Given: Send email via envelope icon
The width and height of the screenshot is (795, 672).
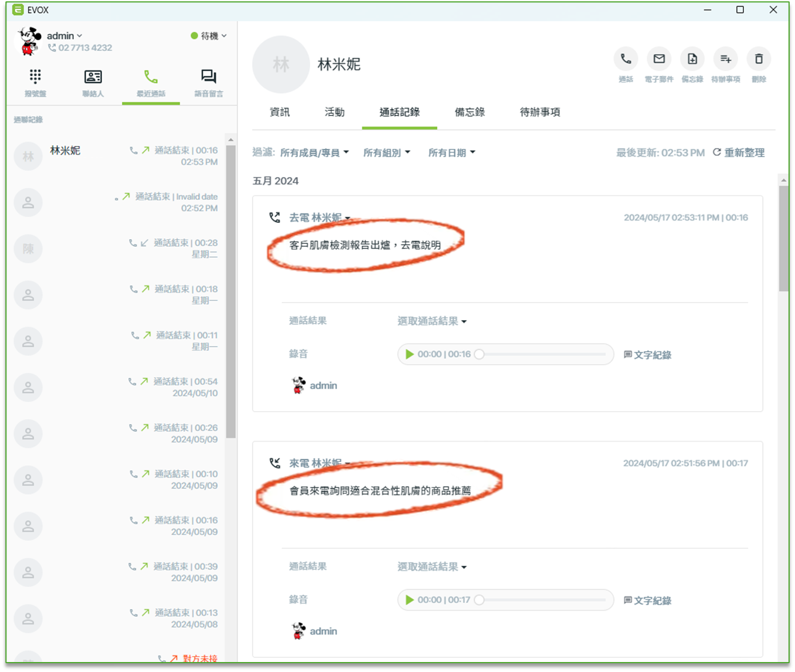Looking at the screenshot, I should (659, 59).
